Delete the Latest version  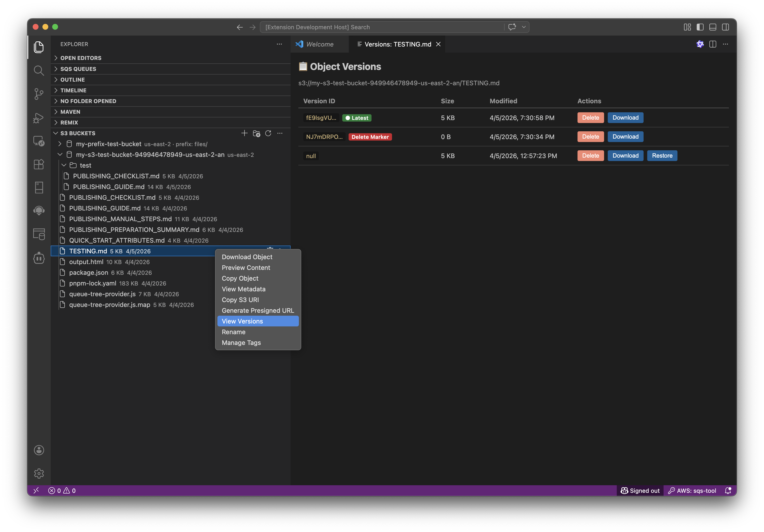pos(590,118)
